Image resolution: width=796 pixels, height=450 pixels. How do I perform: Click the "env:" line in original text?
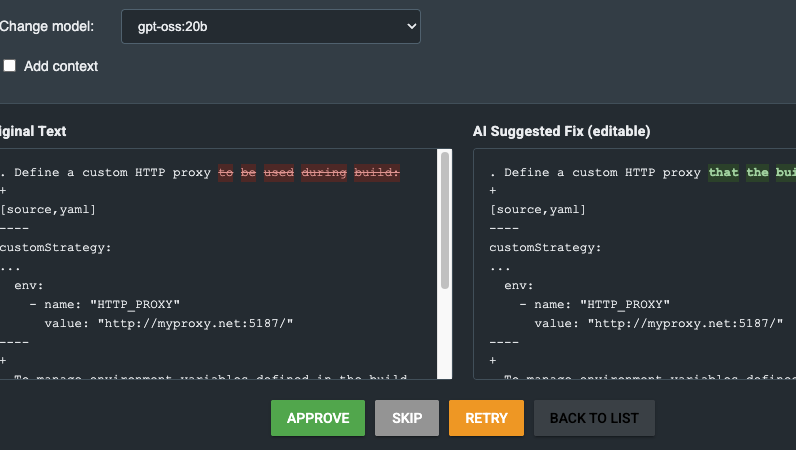point(28,285)
